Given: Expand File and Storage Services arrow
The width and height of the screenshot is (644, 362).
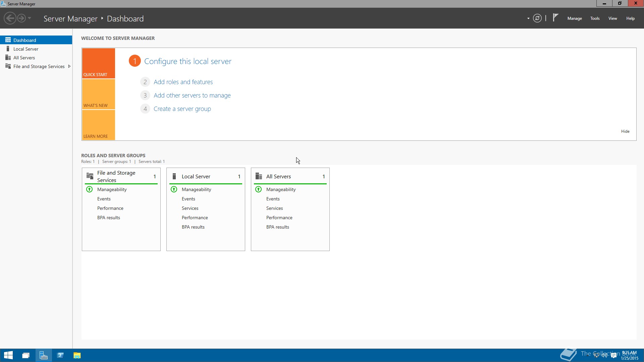Looking at the screenshot, I should pos(69,66).
